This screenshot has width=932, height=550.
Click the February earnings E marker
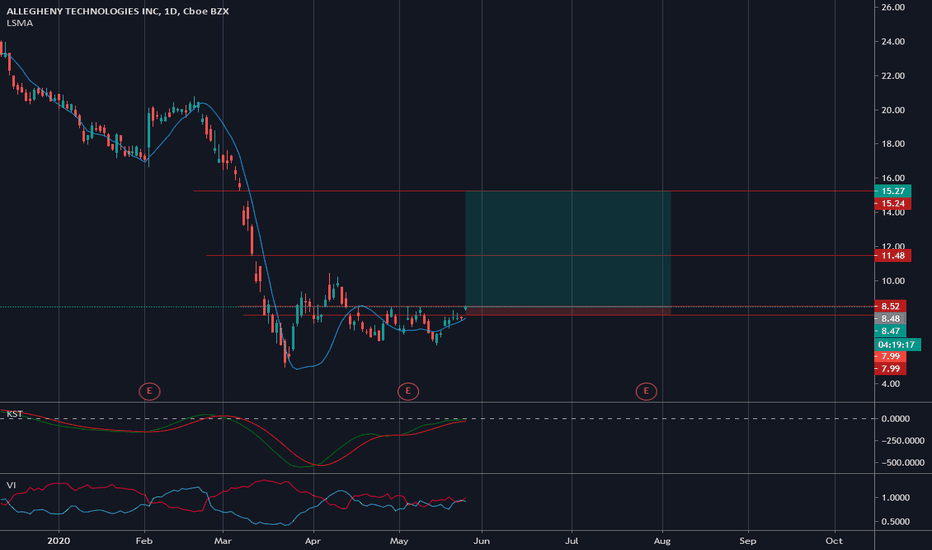149,391
